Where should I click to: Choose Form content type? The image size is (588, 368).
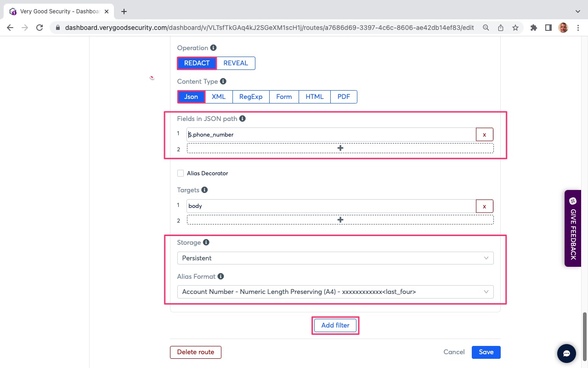(284, 97)
